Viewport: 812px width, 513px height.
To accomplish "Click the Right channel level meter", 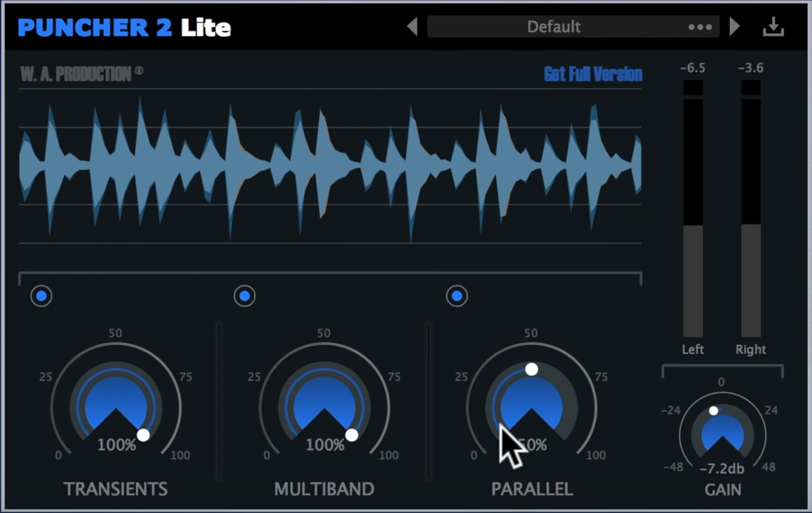I will [751, 209].
